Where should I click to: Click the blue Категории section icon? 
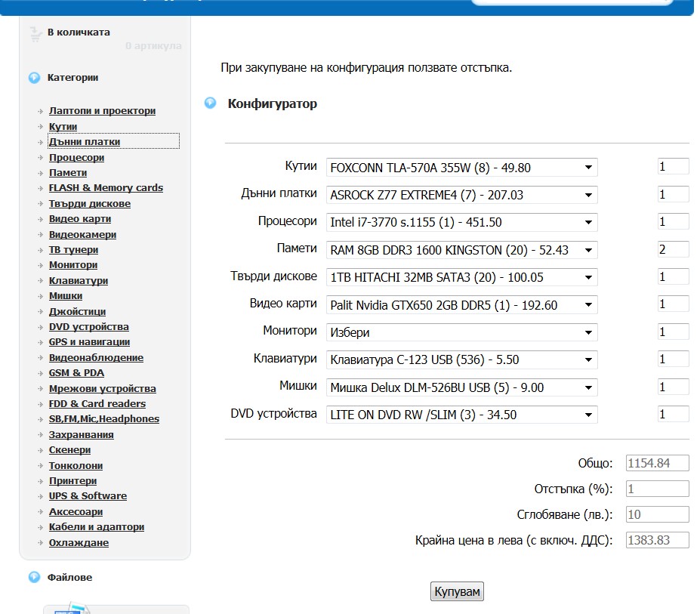coord(34,78)
